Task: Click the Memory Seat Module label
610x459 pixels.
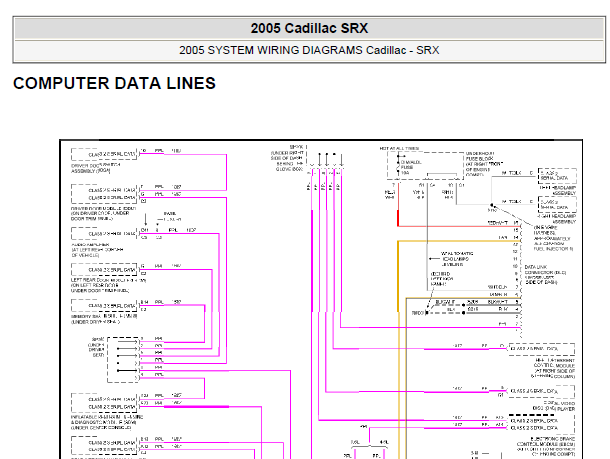Action: [104, 319]
